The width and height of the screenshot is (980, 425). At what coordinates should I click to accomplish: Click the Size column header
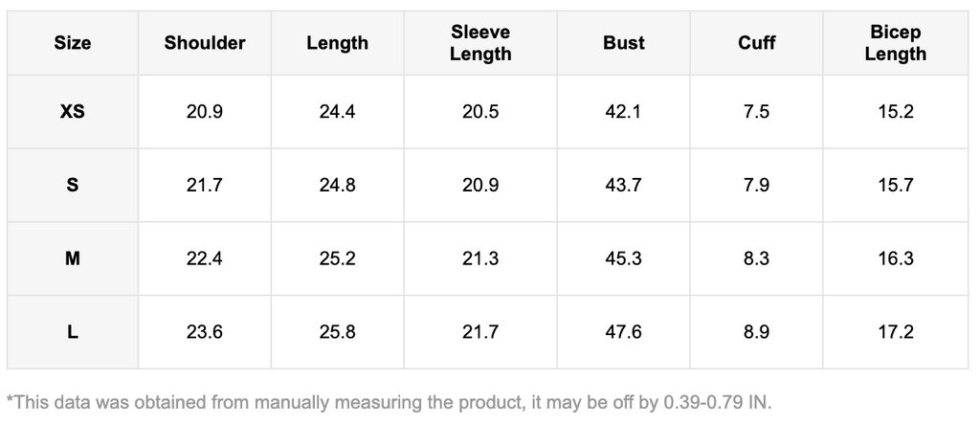click(73, 43)
